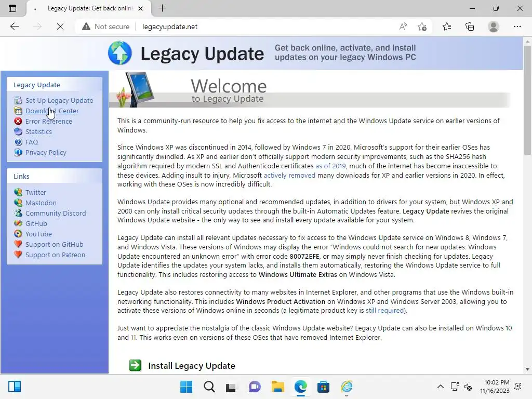The image size is (532, 399).
Task: Open Internet Explorer icon on the taskbar
Action: point(347,387)
